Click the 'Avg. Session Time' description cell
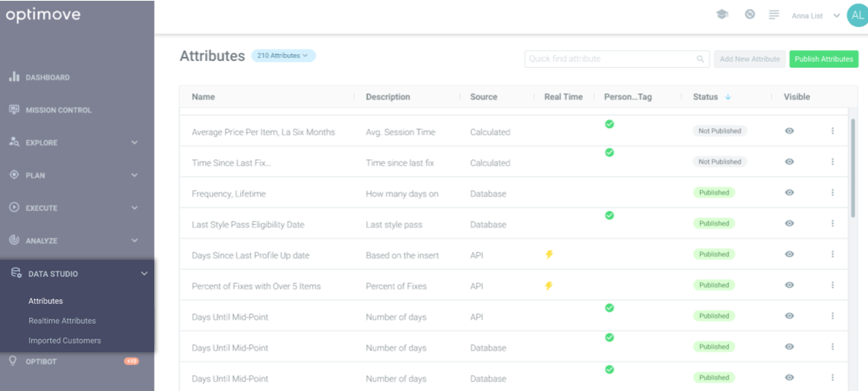This screenshot has width=868, height=391. tap(400, 132)
